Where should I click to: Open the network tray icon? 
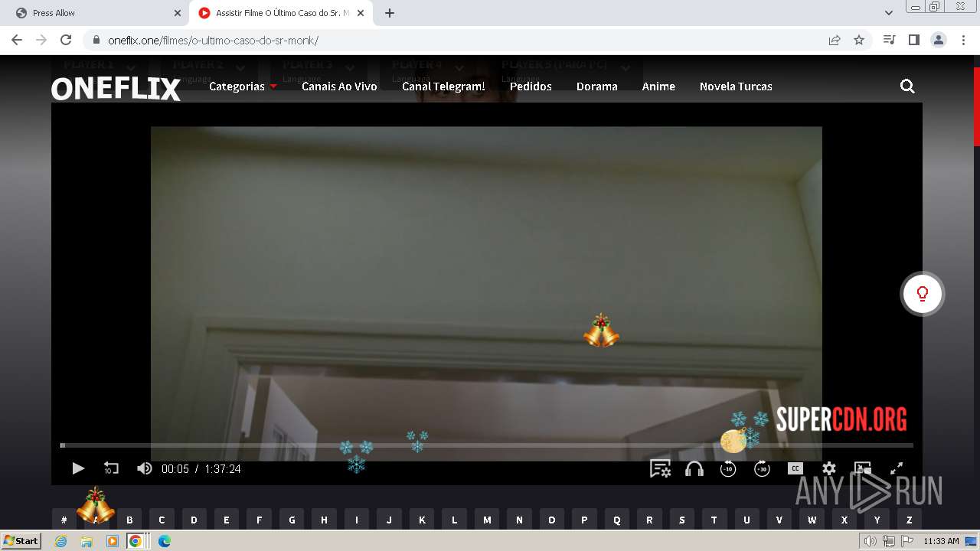tap(889, 541)
